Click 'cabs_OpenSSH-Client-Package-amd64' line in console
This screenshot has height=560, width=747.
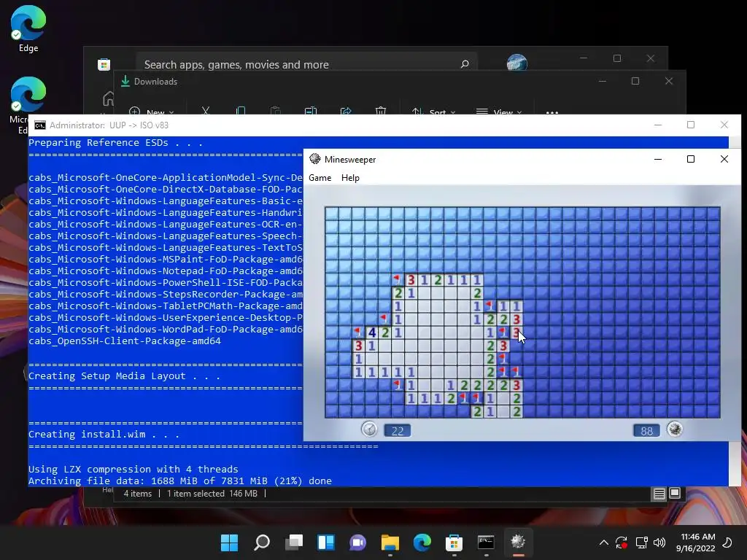point(125,341)
